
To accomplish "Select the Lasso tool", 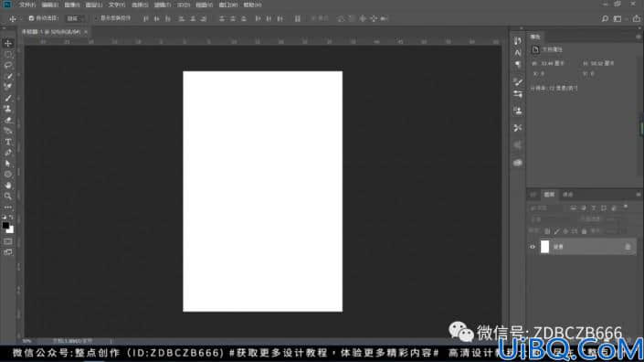I will click(x=8, y=65).
